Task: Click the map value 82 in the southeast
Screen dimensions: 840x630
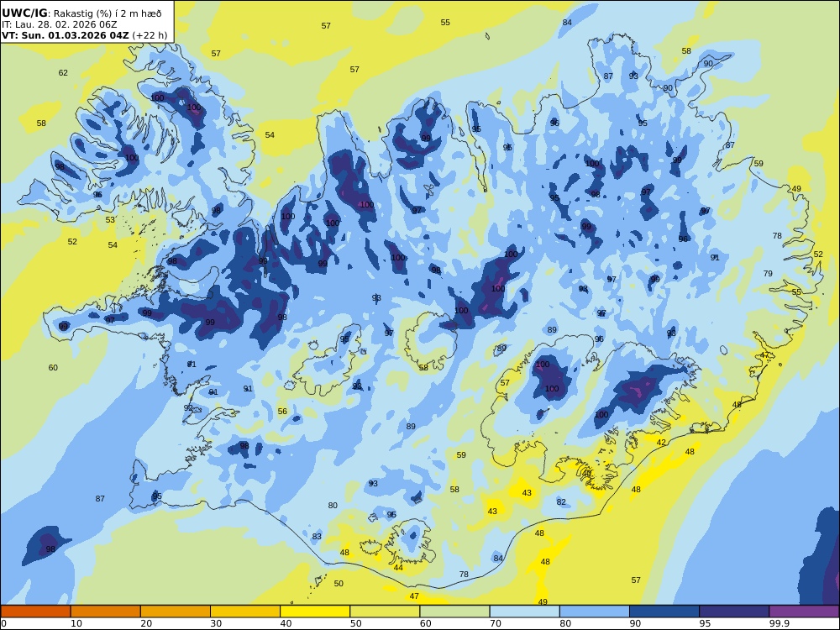Action: [x=561, y=502]
